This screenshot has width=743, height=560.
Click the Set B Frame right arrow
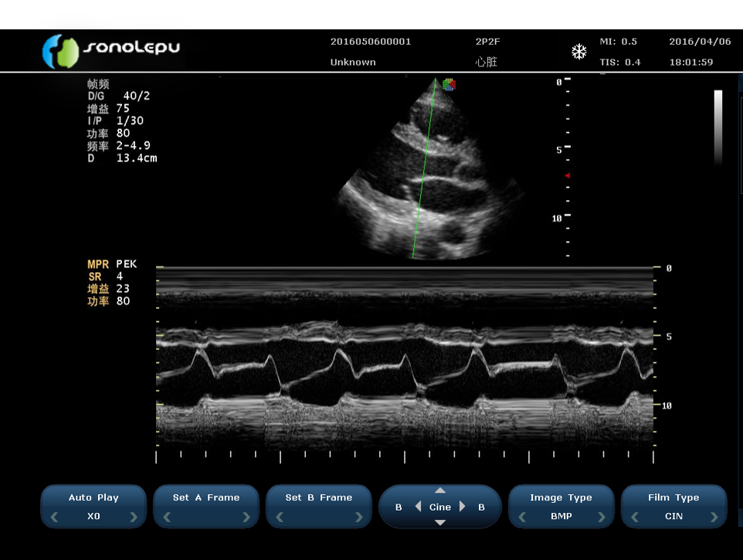tap(358, 517)
